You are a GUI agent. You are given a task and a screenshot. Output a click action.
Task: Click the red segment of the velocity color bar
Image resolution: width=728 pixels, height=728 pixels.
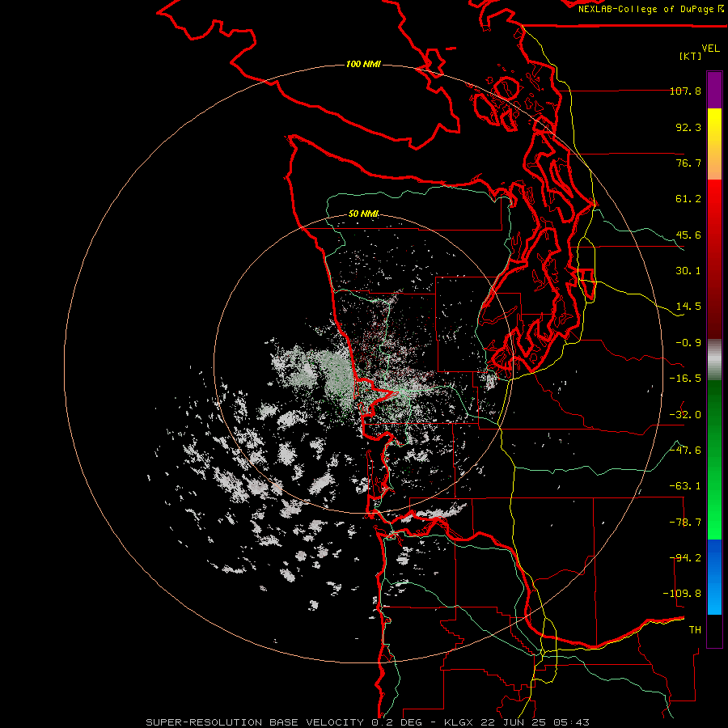[x=714, y=259]
